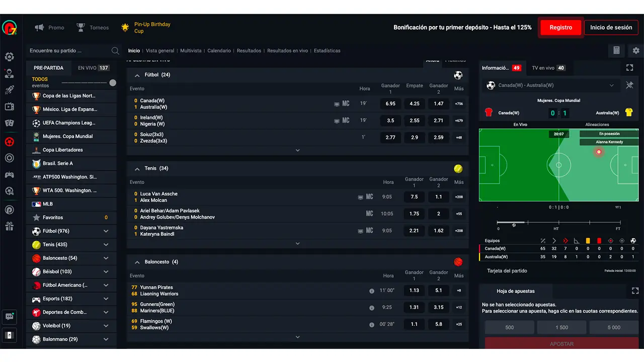Collapse the live Baloncesto (4) section

click(137, 262)
